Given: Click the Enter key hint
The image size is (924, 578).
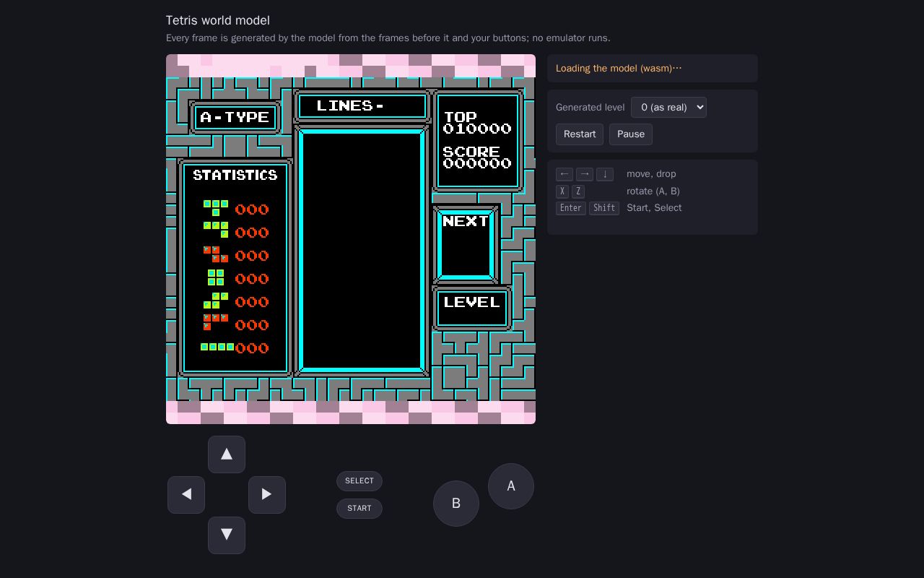Looking at the screenshot, I should tap(571, 208).
